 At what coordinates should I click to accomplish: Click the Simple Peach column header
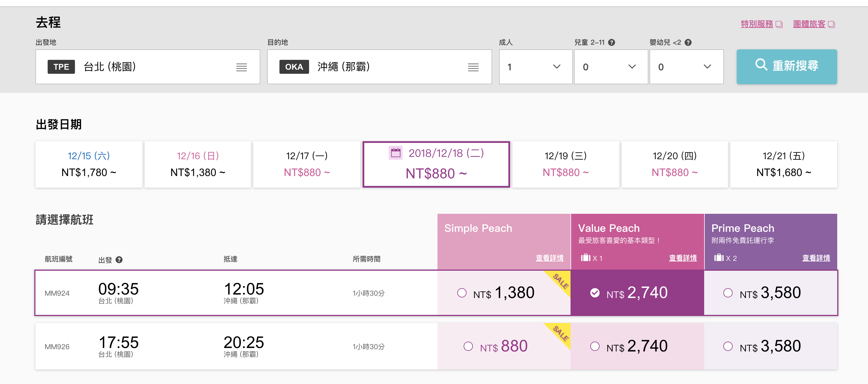pos(504,241)
